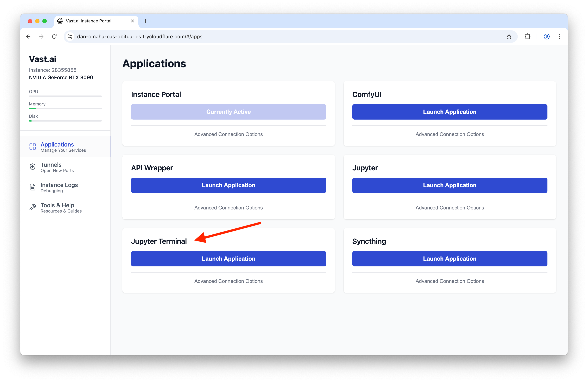
Task: Open a new browser tab with plus
Action: pos(146,21)
